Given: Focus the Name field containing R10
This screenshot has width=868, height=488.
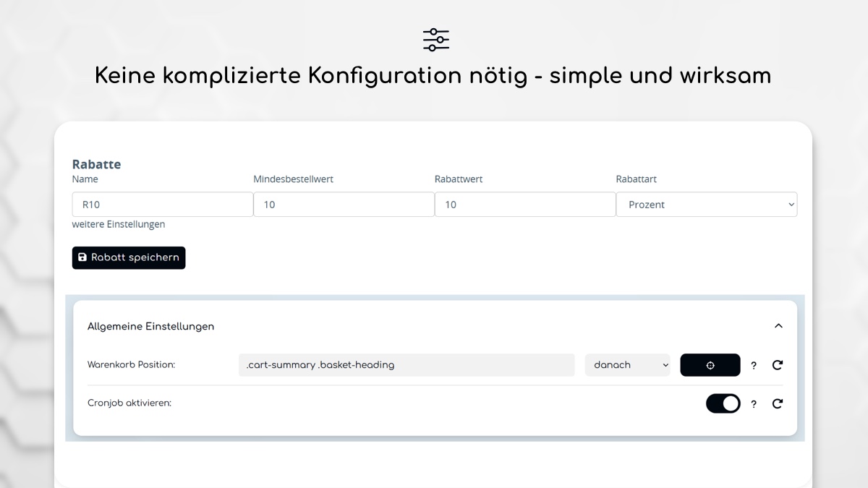Looking at the screenshot, I should [x=162, y=205].
